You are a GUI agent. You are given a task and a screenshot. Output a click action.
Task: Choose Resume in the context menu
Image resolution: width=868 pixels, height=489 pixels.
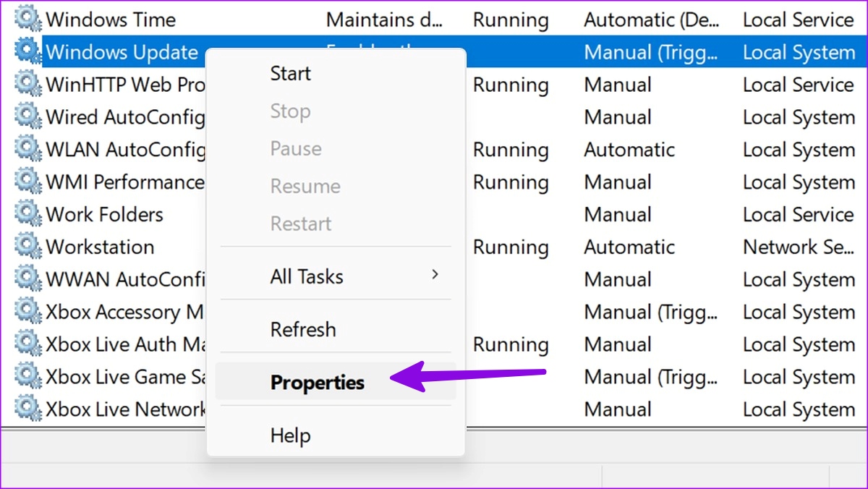[305, 186]
